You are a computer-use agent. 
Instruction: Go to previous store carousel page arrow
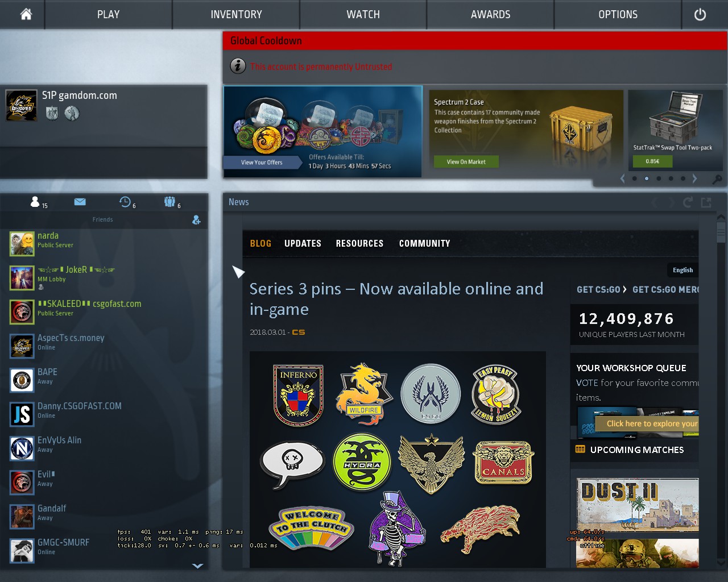623,178
